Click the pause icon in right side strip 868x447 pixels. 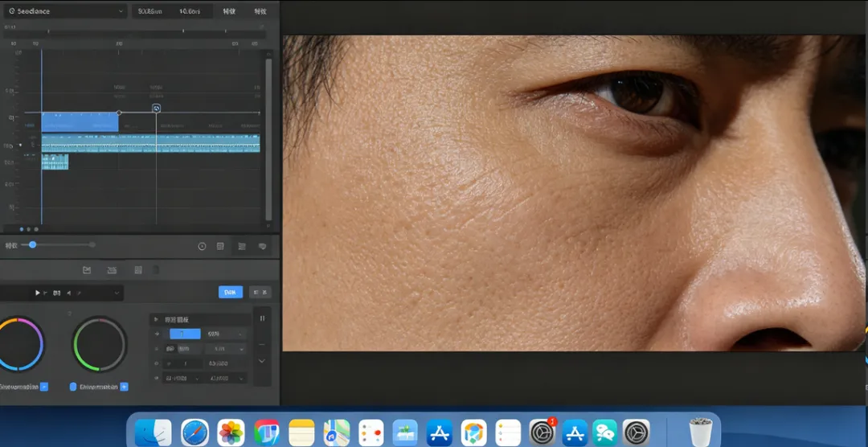262,318
